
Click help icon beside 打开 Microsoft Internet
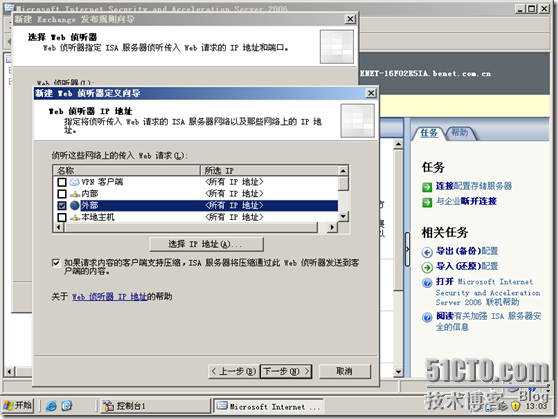coord(427,283)
